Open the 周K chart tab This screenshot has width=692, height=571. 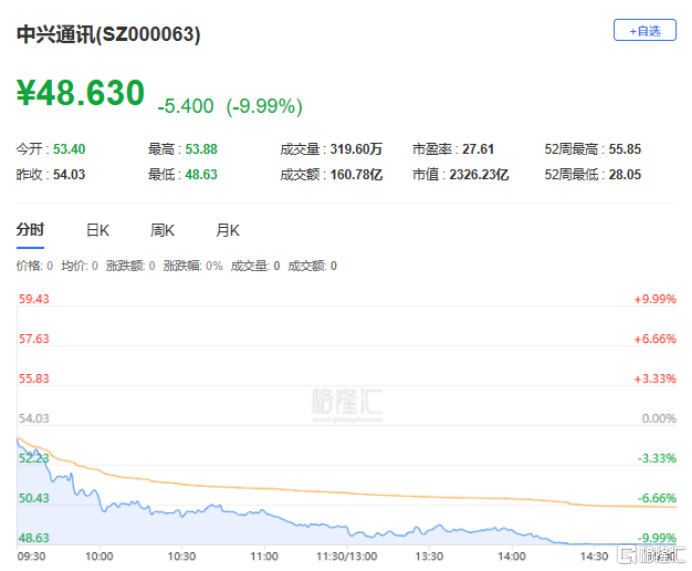coord(162,230)
